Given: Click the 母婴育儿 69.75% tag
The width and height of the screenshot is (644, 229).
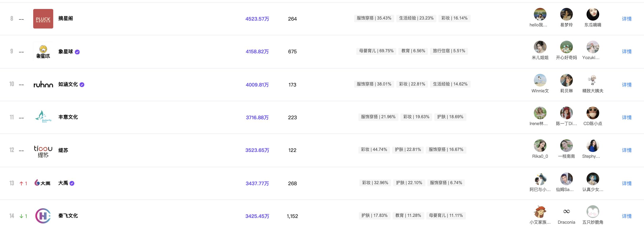Looking at the screenshot, I should pyautogui.click(x=376, y=51).
